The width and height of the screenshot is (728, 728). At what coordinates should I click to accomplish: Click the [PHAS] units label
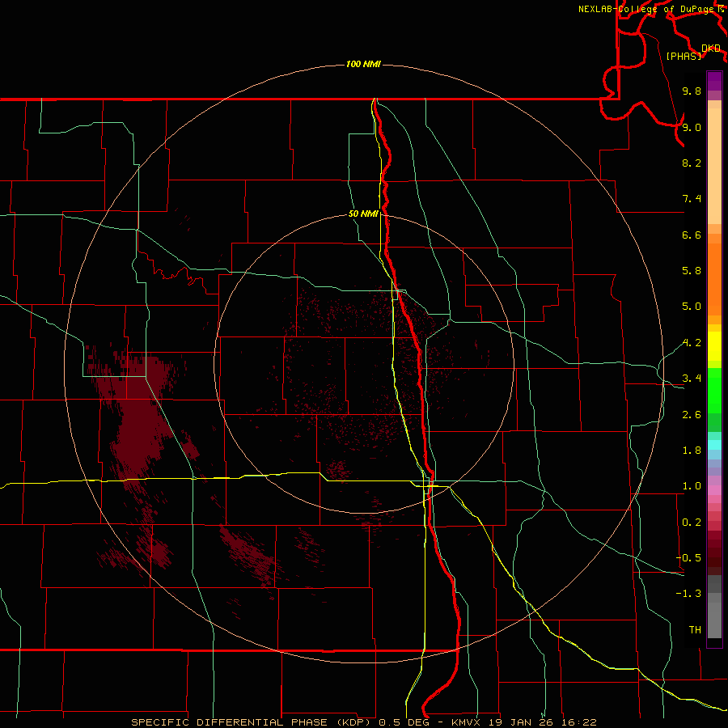click(684, 56)
